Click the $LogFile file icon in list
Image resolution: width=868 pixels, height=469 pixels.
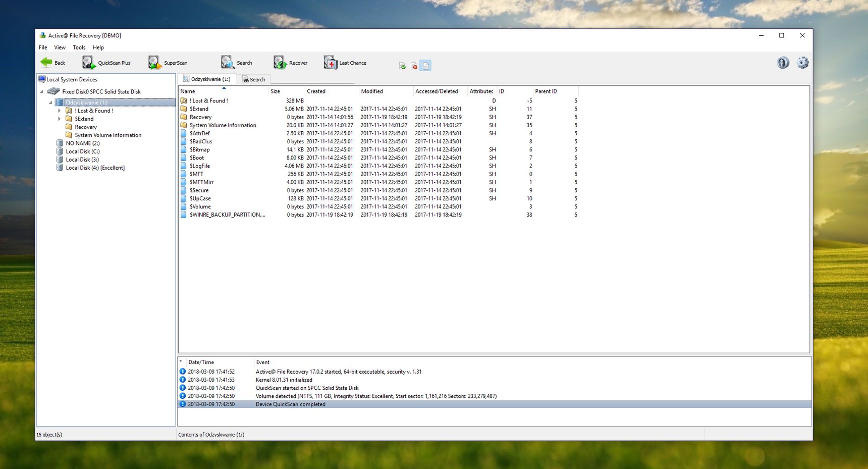click(184, 166)
